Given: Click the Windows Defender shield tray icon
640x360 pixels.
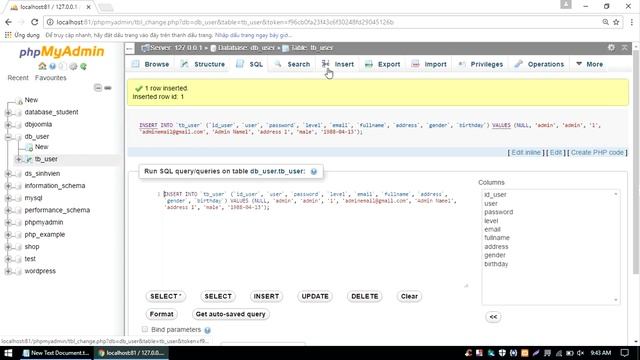Looking at the screenshot, I should pos(502,353).
